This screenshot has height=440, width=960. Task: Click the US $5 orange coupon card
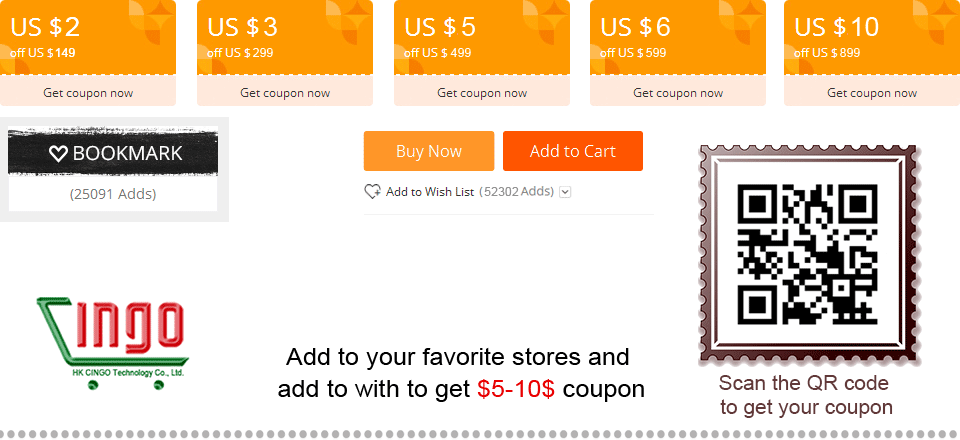[482, 37]
